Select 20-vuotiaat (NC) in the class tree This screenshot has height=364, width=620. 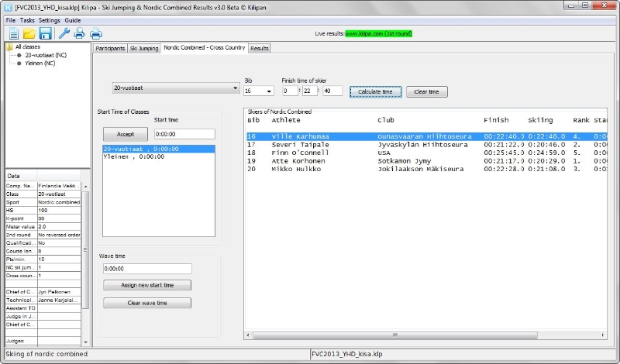point(46,55)
